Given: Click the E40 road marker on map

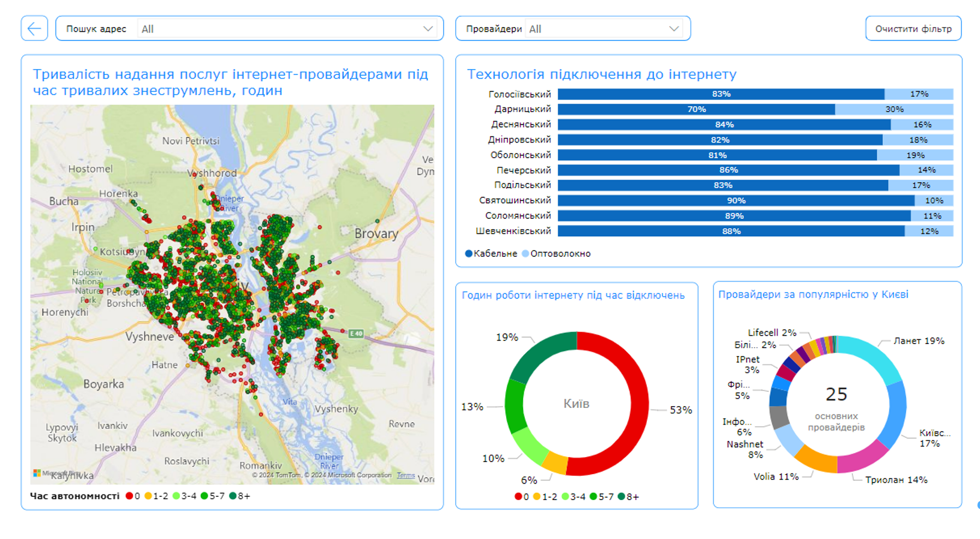Looking at the screenshot, I should 356,333.
